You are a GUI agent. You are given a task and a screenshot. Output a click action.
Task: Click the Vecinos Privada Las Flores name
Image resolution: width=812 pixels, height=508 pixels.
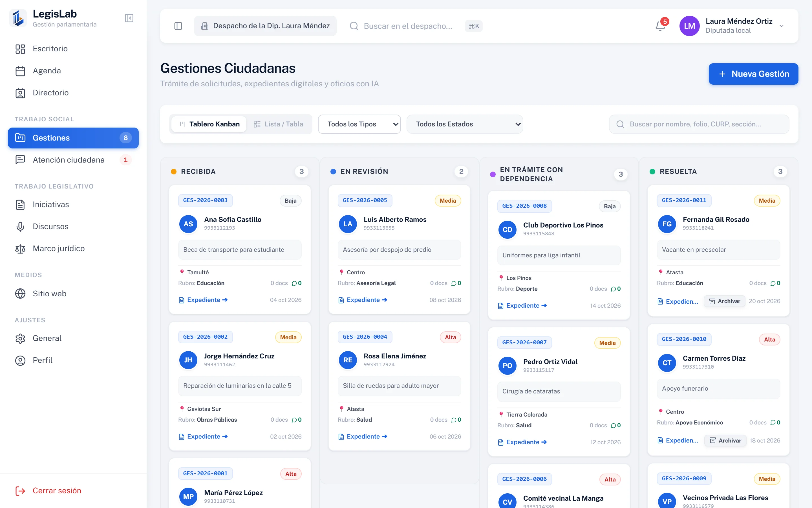pos(725,498)
